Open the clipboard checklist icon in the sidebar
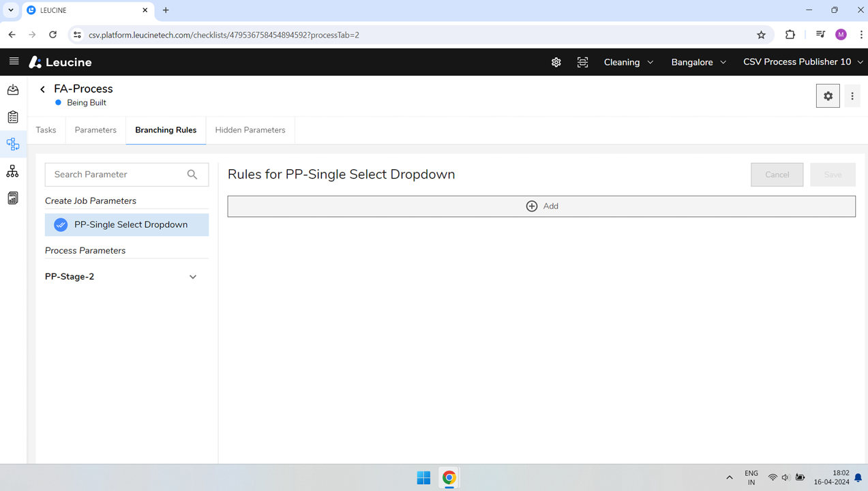868x491 pixels. pyautogui.click(x=13, y=117)
